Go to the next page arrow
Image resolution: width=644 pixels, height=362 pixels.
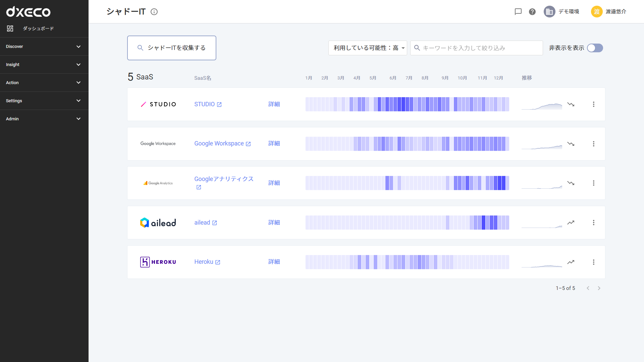pyautogui.click(x=599, y=288)
